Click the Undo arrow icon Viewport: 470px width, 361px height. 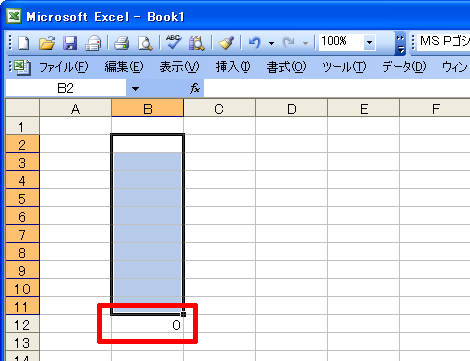coord(255,43)
